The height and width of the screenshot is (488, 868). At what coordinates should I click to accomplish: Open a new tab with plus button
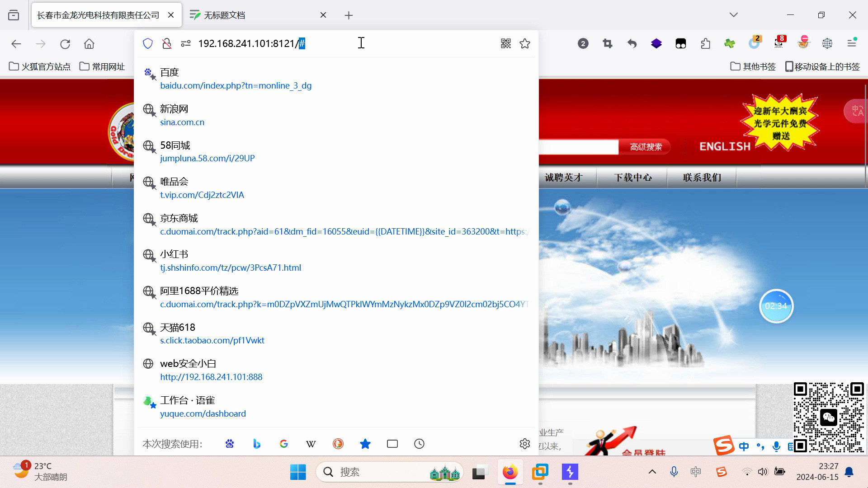(x=349, y=15)
